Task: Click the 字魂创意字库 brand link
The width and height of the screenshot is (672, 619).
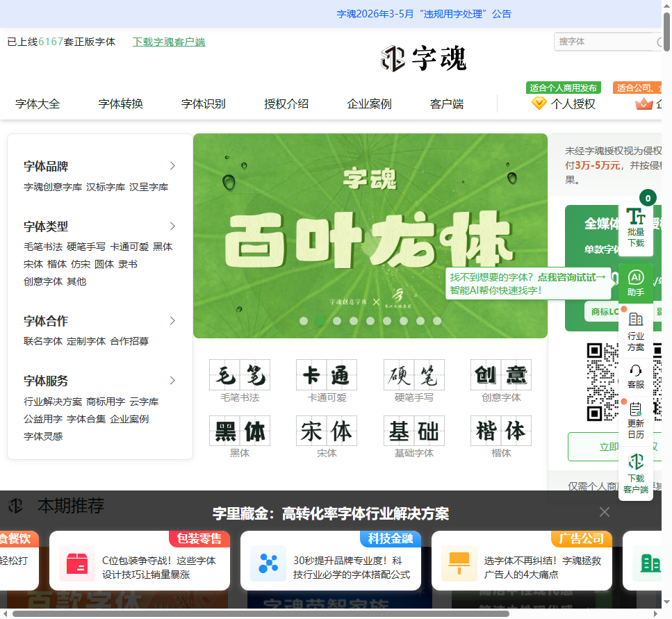Action: click(53, 187)
